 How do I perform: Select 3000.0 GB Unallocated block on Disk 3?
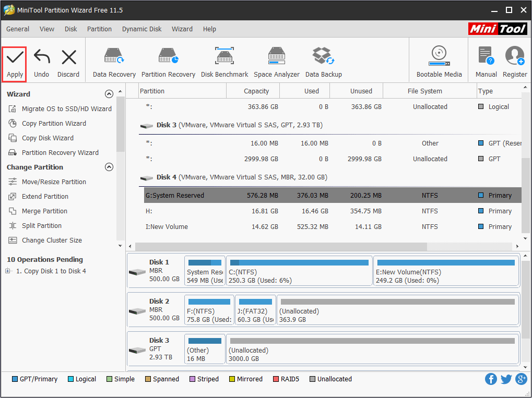click(373, 349)
